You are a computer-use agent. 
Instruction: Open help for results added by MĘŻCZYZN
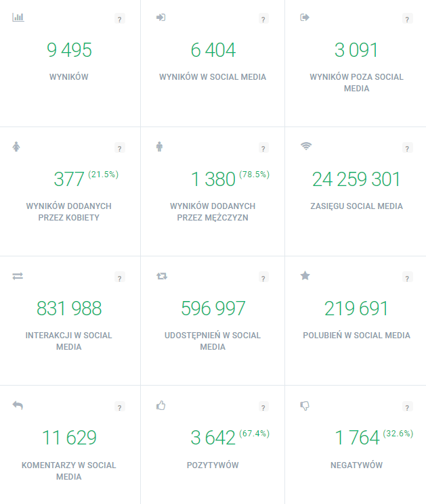[263, 148]
